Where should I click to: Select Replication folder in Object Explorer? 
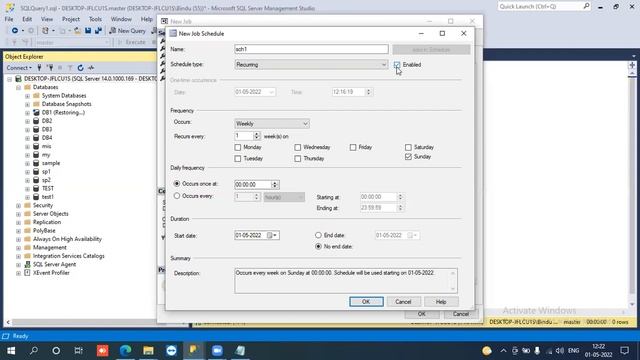click(x=47, y=222)
